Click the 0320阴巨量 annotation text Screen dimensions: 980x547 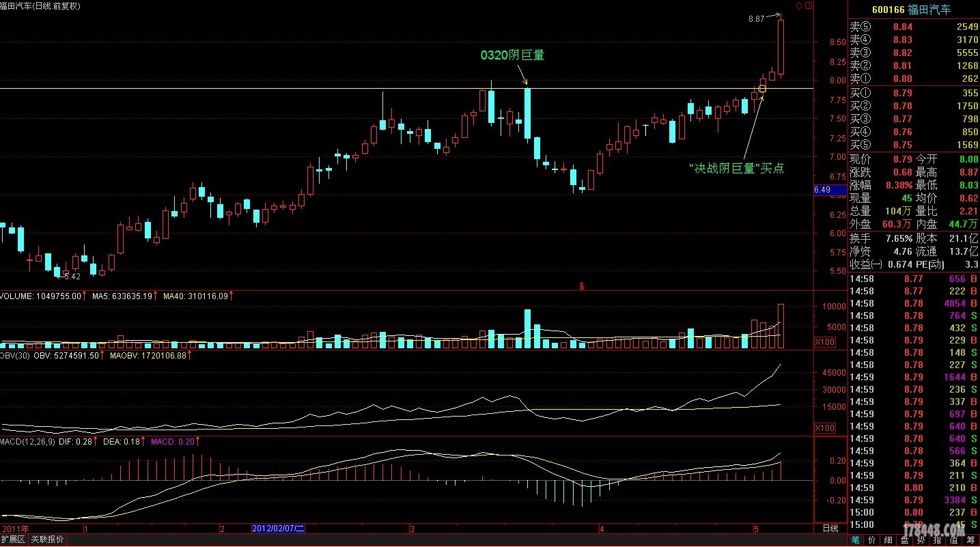(512, 55)
